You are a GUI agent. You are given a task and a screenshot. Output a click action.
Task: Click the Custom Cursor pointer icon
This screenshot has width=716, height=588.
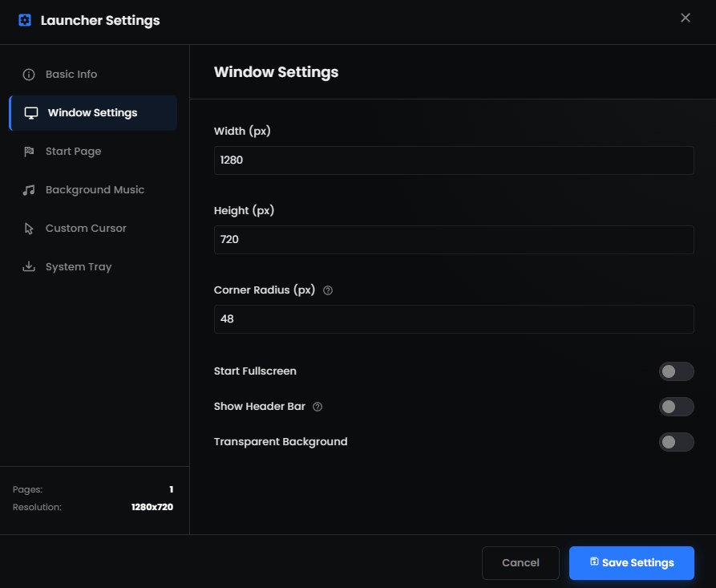point(29,229)
